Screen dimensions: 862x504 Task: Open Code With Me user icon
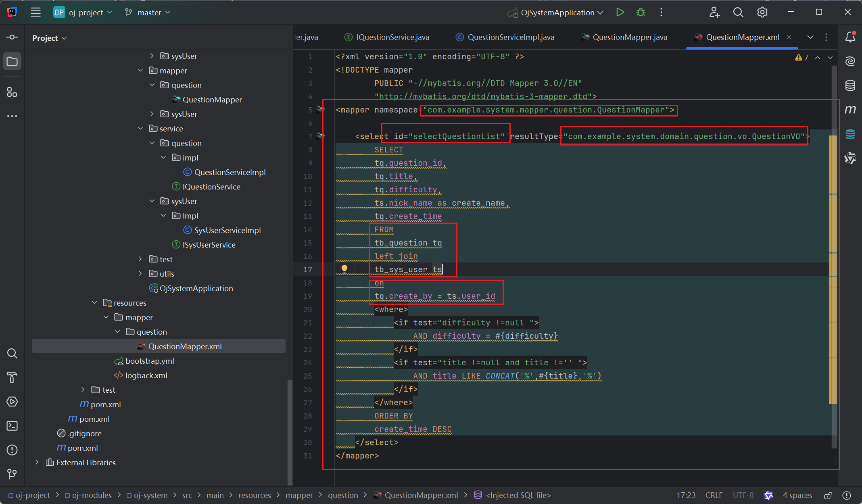714,12
